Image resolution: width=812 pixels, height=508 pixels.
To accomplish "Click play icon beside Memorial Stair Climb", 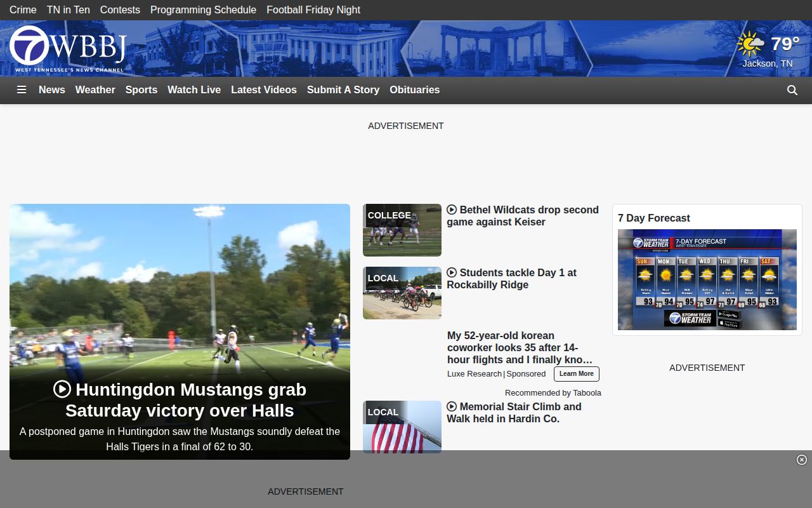I will point(452,406).
